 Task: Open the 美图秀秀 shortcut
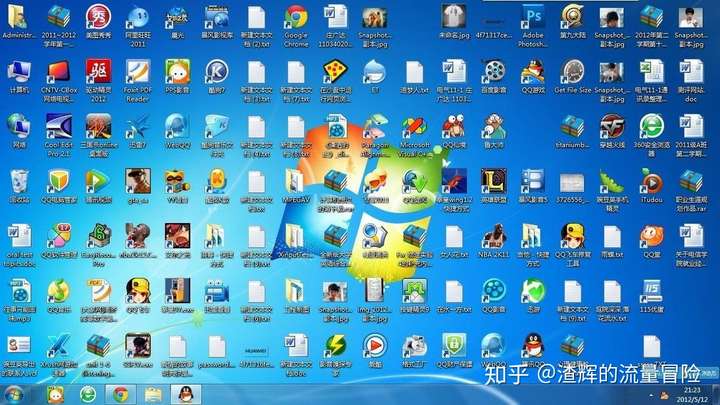click(98, 17)
